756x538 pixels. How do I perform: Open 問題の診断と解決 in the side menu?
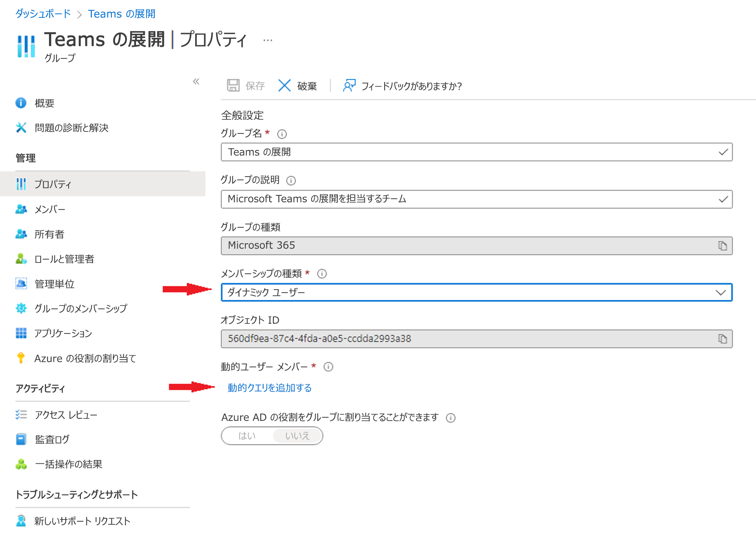[71, 128]
